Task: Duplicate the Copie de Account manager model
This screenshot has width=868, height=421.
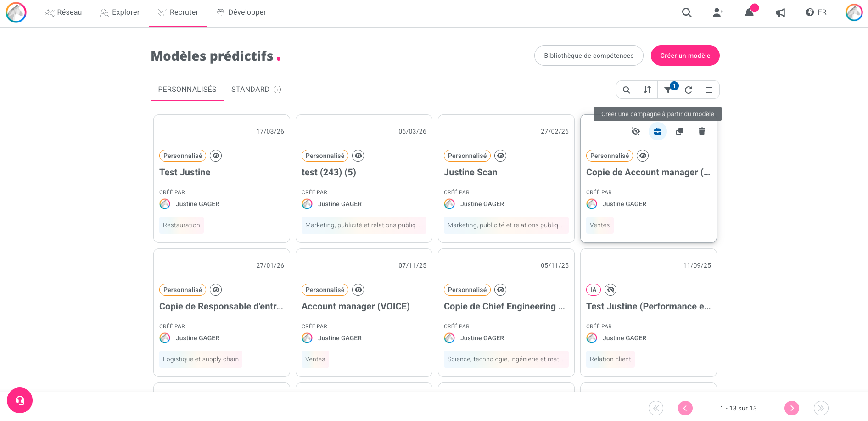Action: point(679,132)
